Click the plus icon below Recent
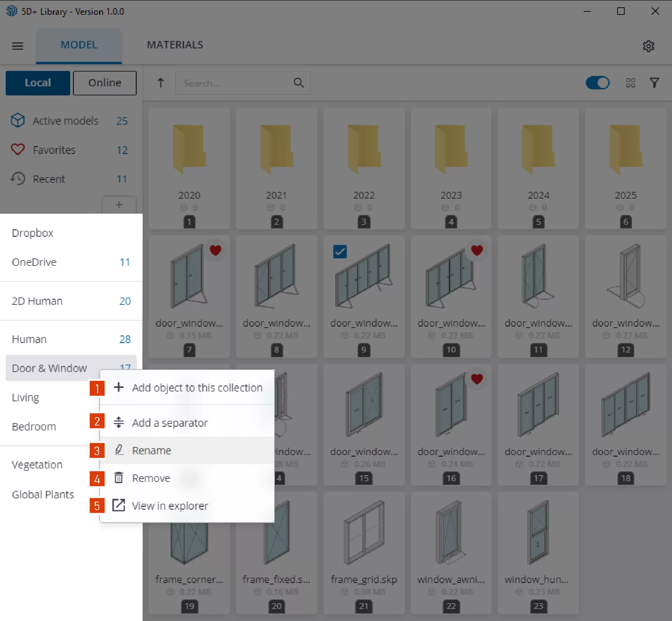The width and height of the screenshot is (672, 621). coord(119,205)
